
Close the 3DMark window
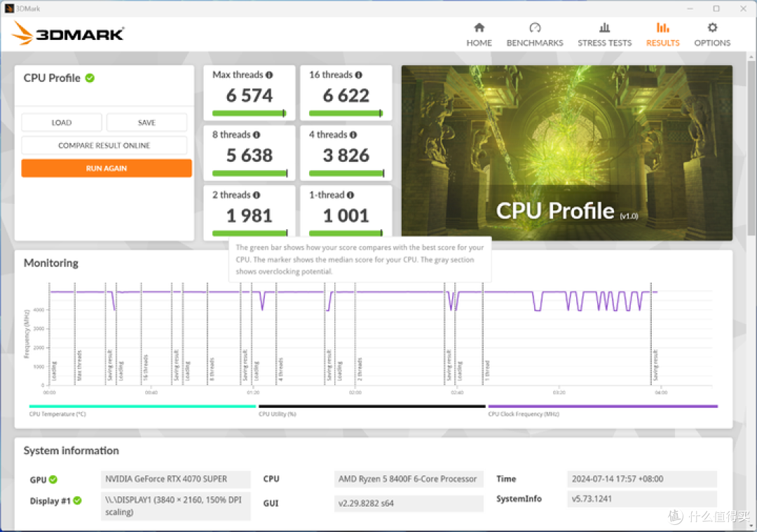click(x=743, y=8)
